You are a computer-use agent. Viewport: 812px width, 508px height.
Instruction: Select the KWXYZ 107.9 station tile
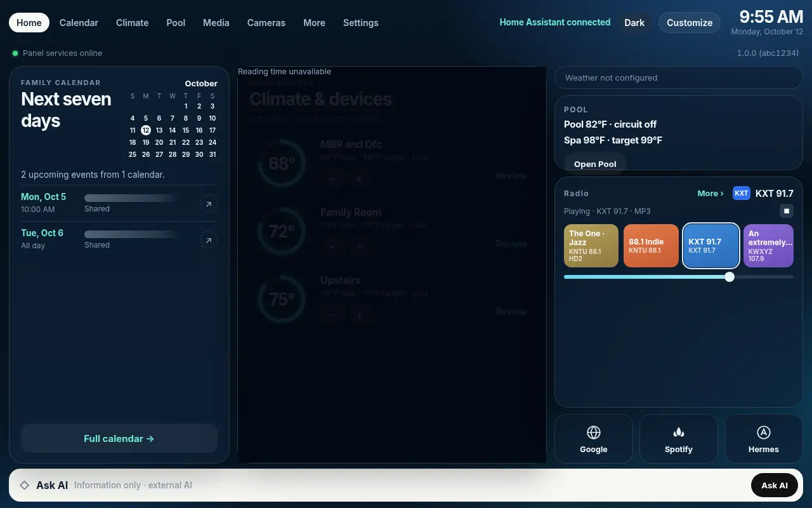point(768,246)
